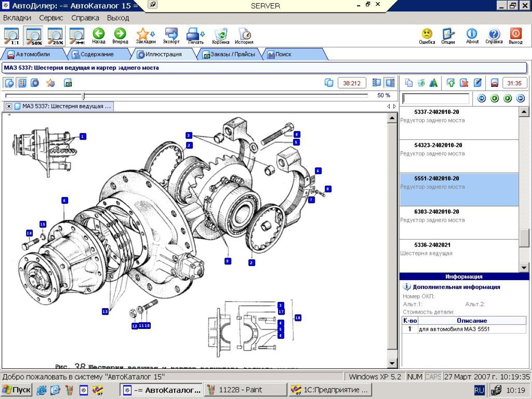This screenshot has width=532, height=399.
Task: Open Справка help from the toolbar
Action: click(x=494, y=35)
